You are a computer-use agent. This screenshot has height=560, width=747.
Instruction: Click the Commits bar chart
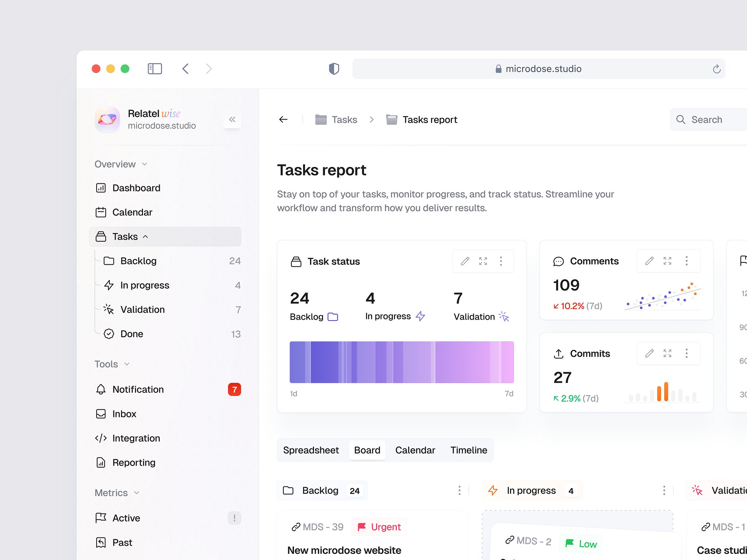pos(662,392)
